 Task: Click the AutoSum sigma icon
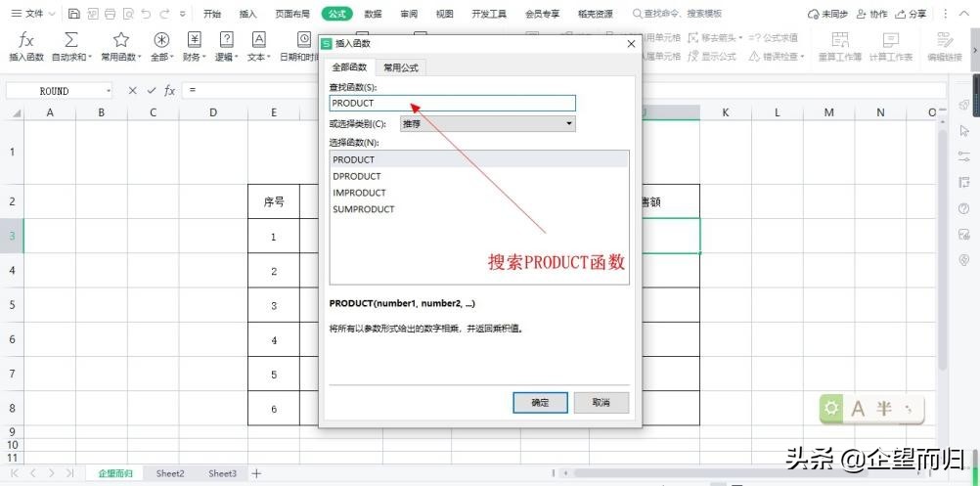pyautogui.click(x=71, y=40)
